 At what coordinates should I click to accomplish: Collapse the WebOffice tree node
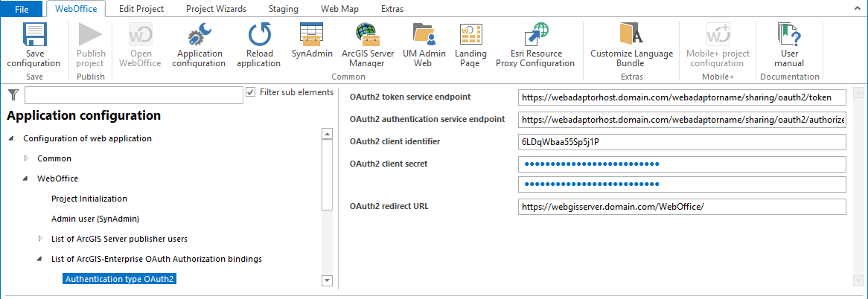point(26,179)
